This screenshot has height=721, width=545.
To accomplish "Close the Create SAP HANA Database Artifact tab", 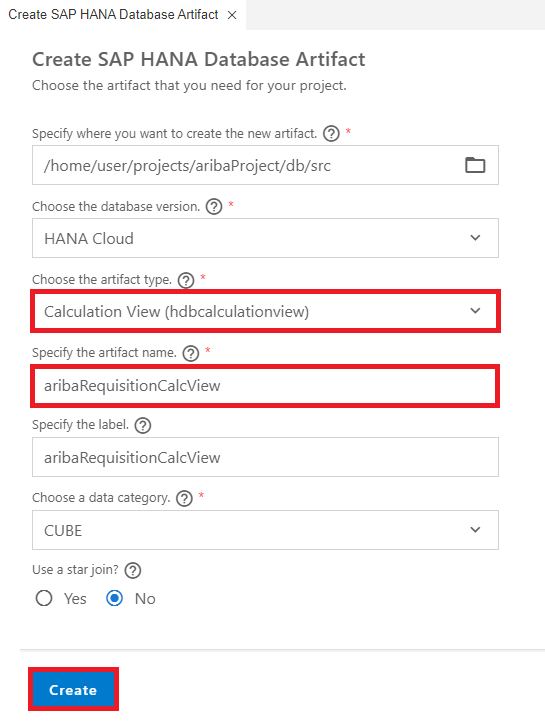I will tap(232, 15).
